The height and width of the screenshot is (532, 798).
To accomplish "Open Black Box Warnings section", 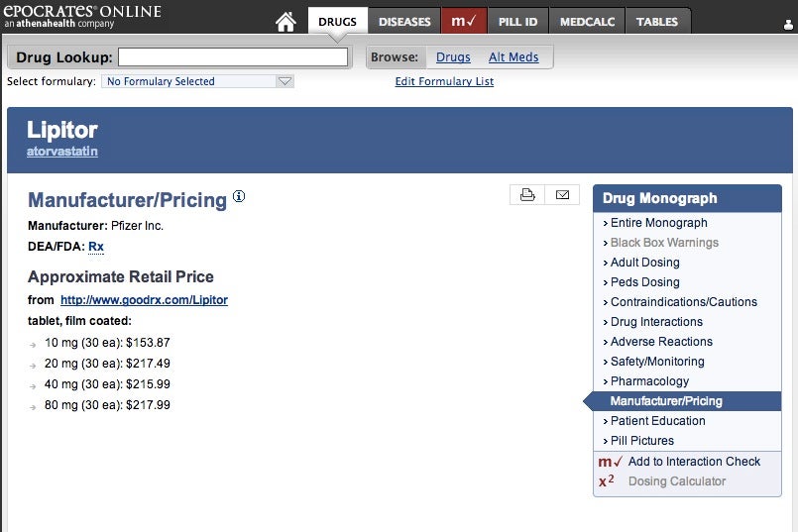I will (664, 243).
